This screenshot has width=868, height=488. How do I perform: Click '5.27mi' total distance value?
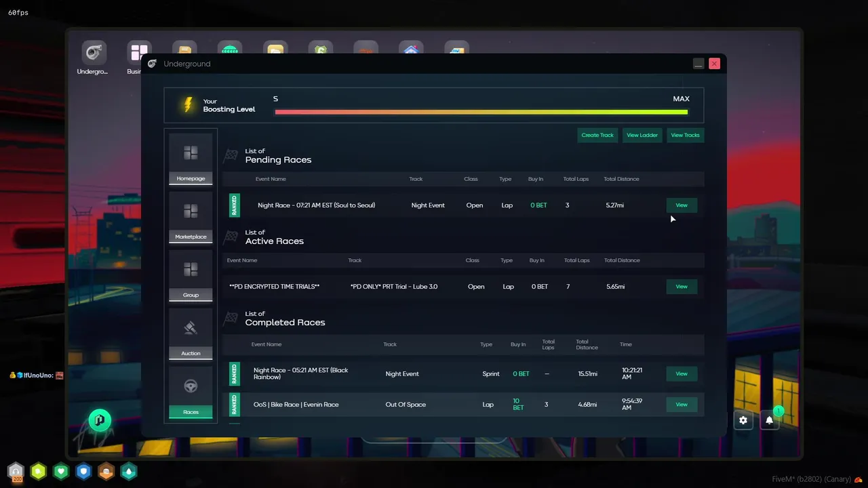pyautogui.click(x=615, y=205)
